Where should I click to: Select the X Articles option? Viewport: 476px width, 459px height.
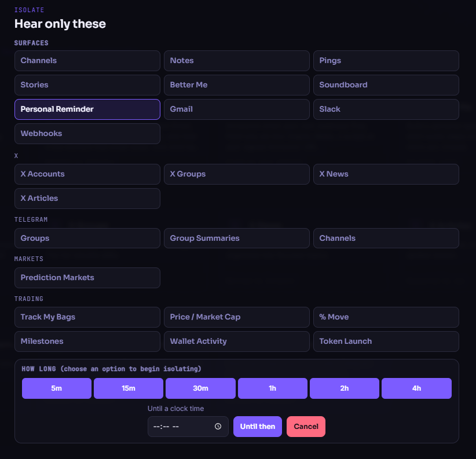(87, 199)
